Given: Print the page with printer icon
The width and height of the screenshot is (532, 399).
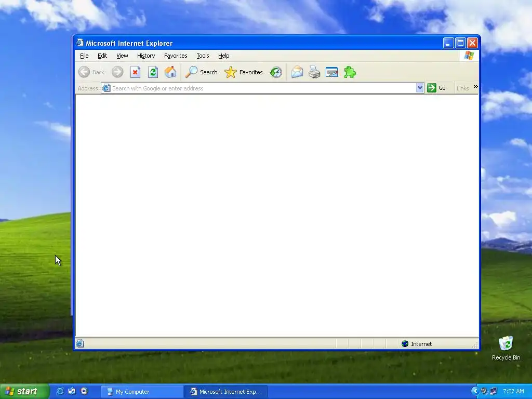Looking at the screenshot, I should point(314,72).
